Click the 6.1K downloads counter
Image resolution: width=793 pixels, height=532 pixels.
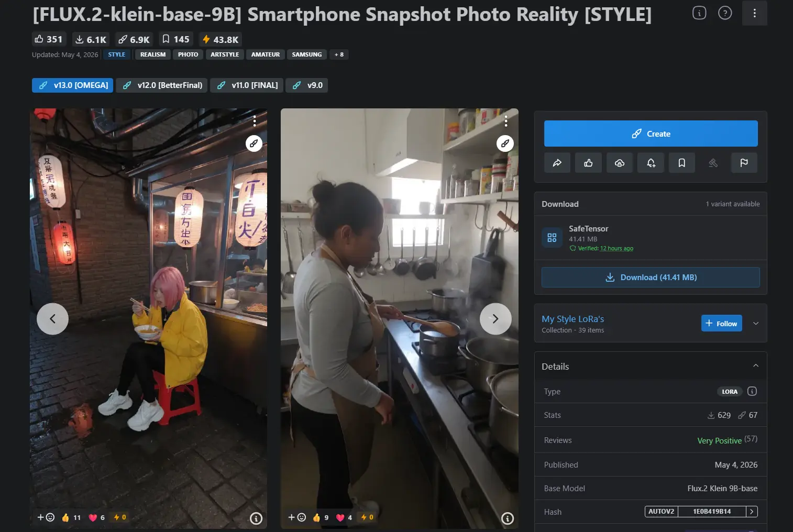tap(91, 39)
